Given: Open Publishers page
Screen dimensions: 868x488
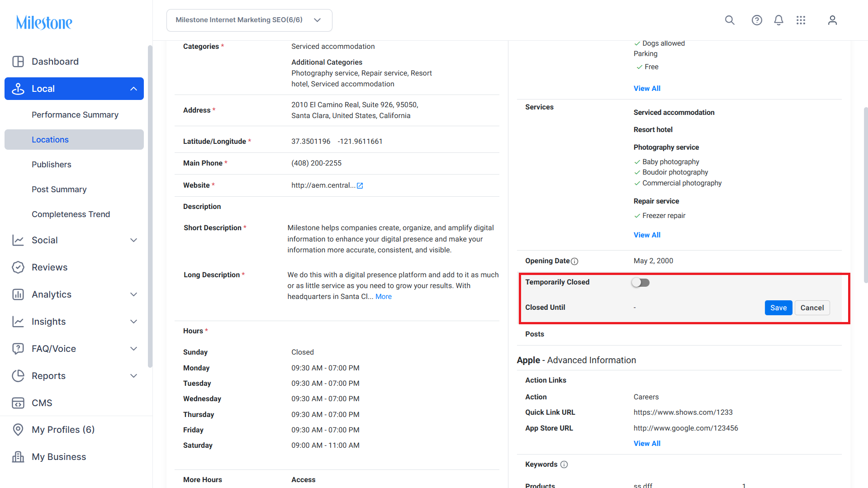Looking at the screenshot, I should point(52,165).
